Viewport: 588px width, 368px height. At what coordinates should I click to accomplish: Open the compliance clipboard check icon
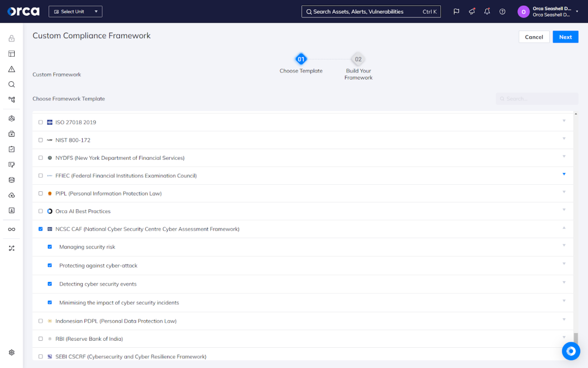pyautogui.click(x=11, y=149)
